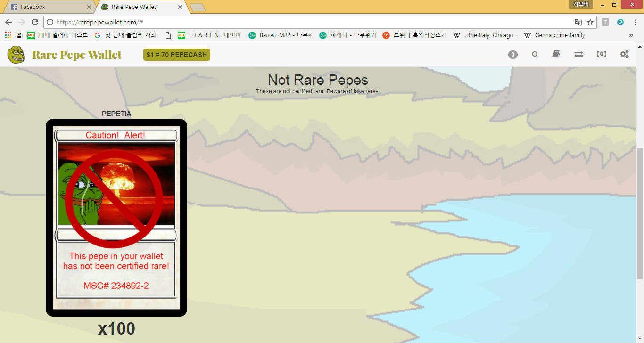Click the $1 = 70 PEPECASH button
Image resolution: width=644 pixels, height=343 pixels.
pyautogui.click(x=177, y=55)
